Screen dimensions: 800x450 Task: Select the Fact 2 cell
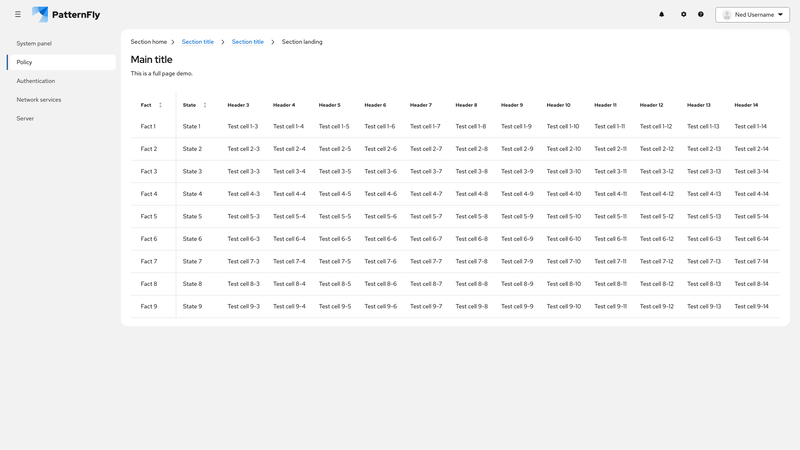point(148,149)
